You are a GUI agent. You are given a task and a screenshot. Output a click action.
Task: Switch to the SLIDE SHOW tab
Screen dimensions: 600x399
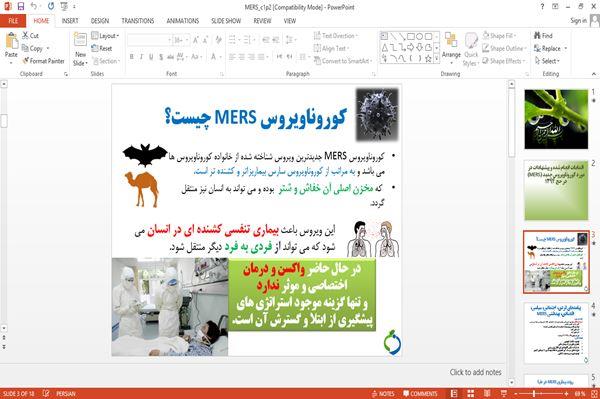pyautogui.click(x=226, y=21)
